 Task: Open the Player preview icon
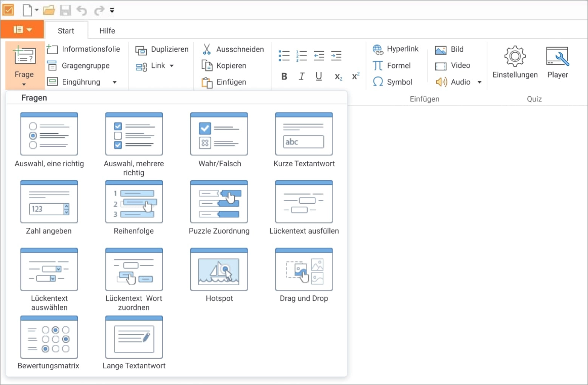[x=558, y=57]
